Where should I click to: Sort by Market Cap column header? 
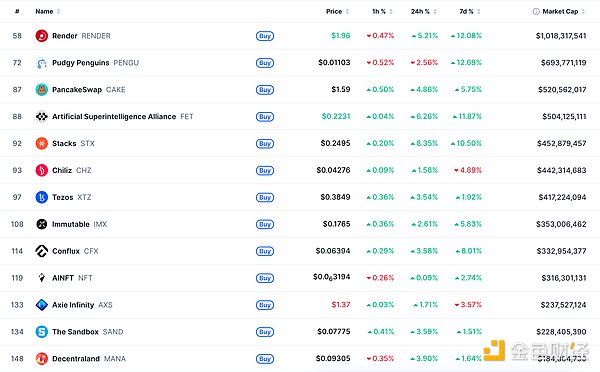click(564, 11)
